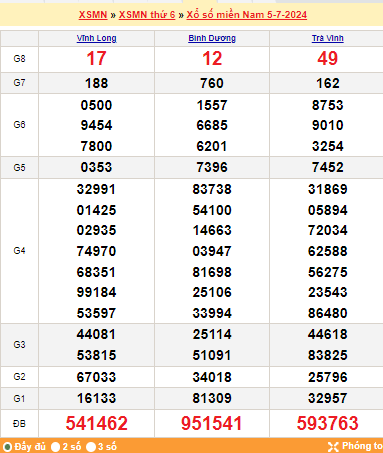Click G6 number 6685
Image resolution: width=383 pixels, height=453 pixels.
(212, 125)
